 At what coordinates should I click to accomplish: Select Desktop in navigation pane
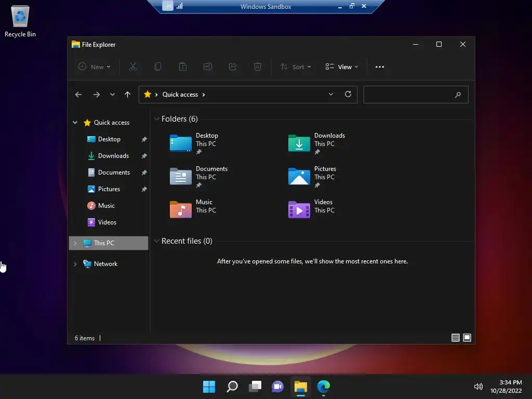tap(109, 139)
